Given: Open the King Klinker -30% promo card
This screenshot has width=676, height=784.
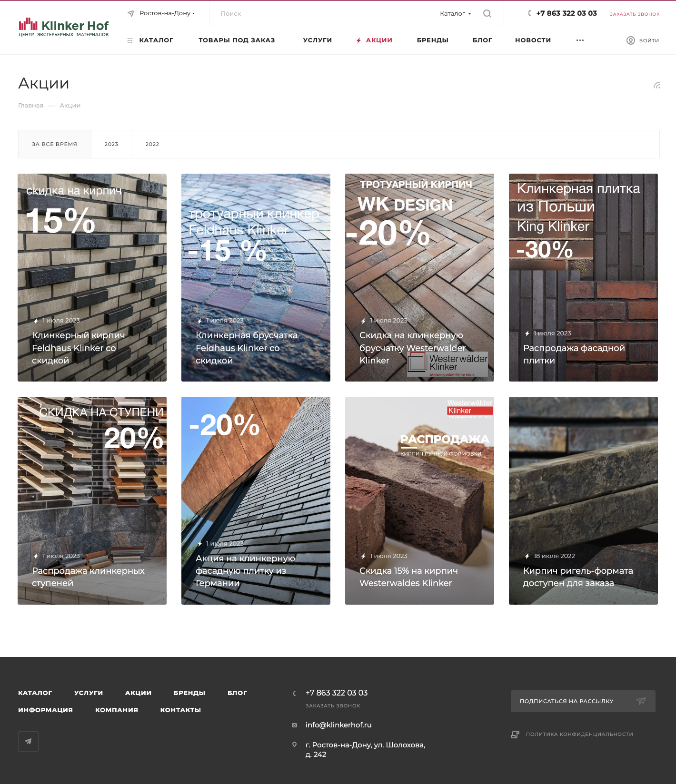Looking at the screenshot, I should coord(583,277).
